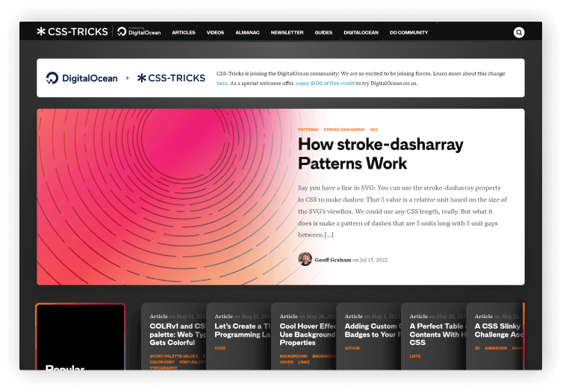The image size is (566, 392).
Task: Click the CODE tag on second card
Action: coord(220,349)
